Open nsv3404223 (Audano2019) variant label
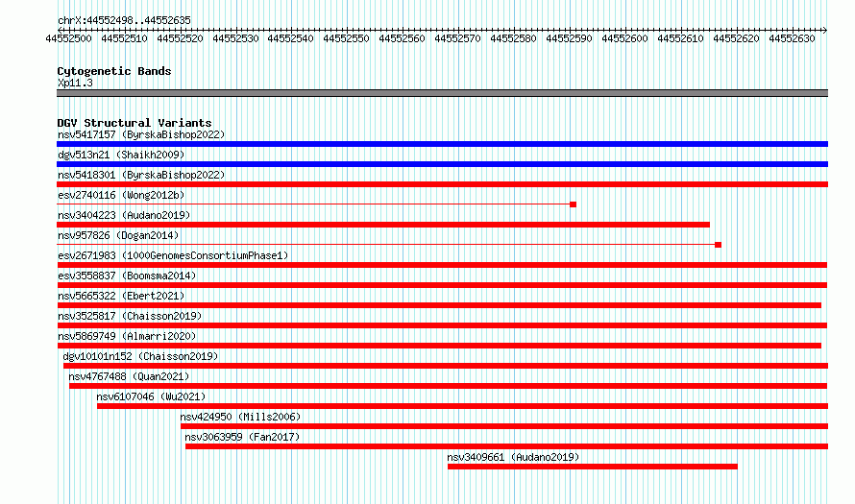Viewport: 855px width, 504px height. [124, 215]
